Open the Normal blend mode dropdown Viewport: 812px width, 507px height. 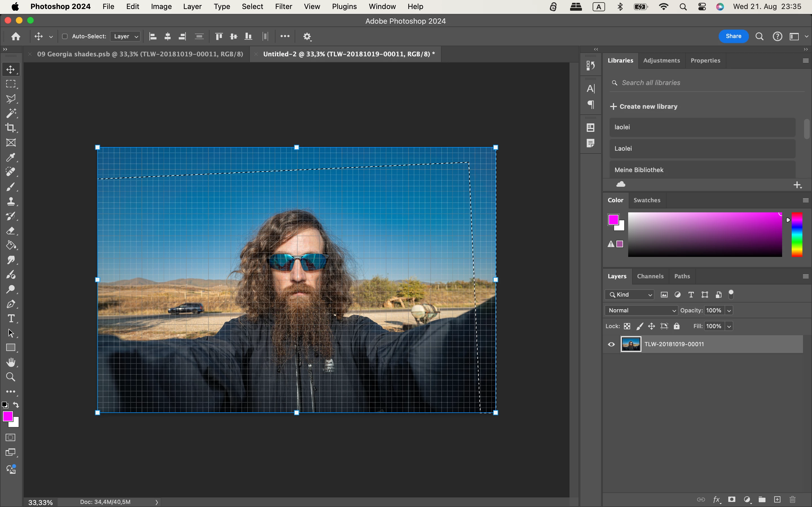641,310
